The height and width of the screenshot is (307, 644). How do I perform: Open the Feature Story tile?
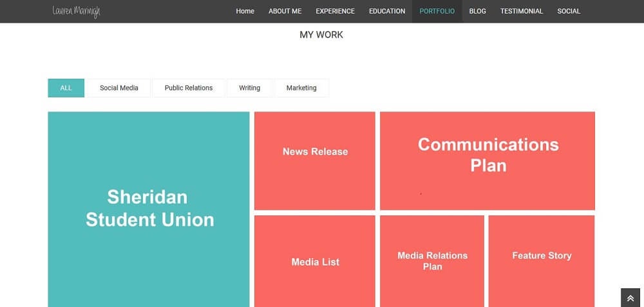(x=542, y=261)
